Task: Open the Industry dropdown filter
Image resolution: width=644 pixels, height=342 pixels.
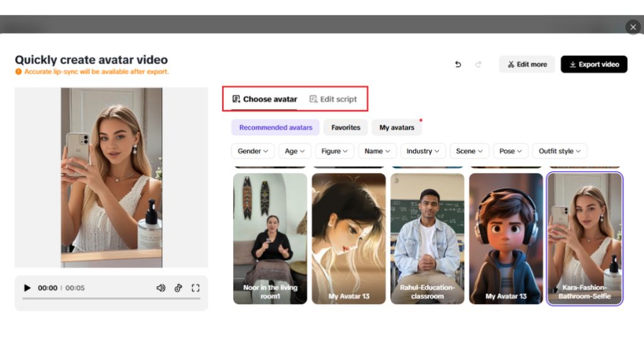Action: (x=423, y=151)
